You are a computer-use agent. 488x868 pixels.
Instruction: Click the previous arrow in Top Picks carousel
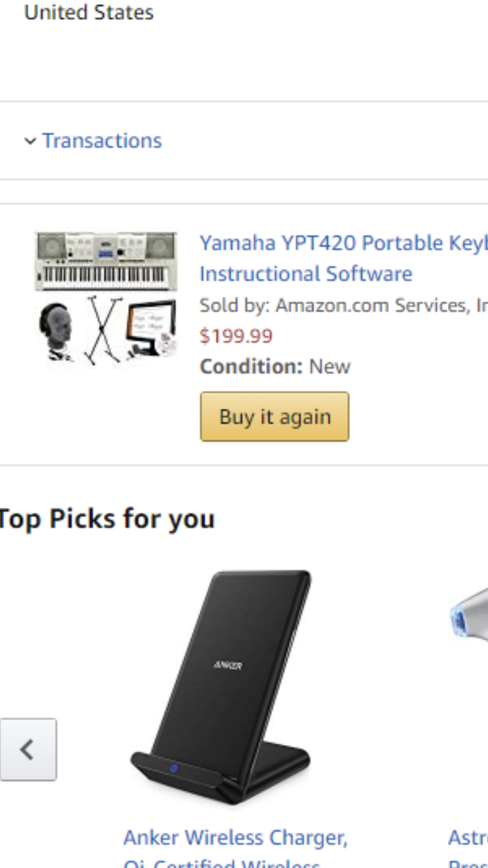click(x=28, y=749)
